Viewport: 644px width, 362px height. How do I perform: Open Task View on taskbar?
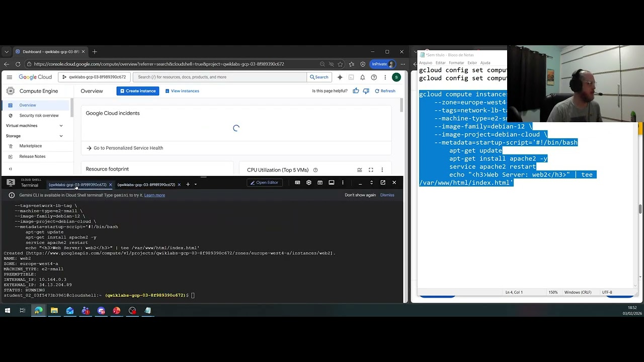point(23,311)
